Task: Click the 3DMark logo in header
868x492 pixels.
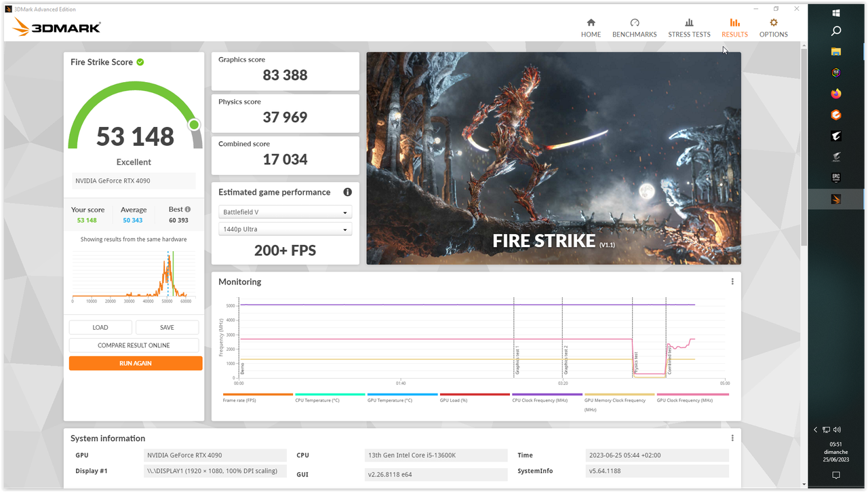Action: (x=57, y=27)
